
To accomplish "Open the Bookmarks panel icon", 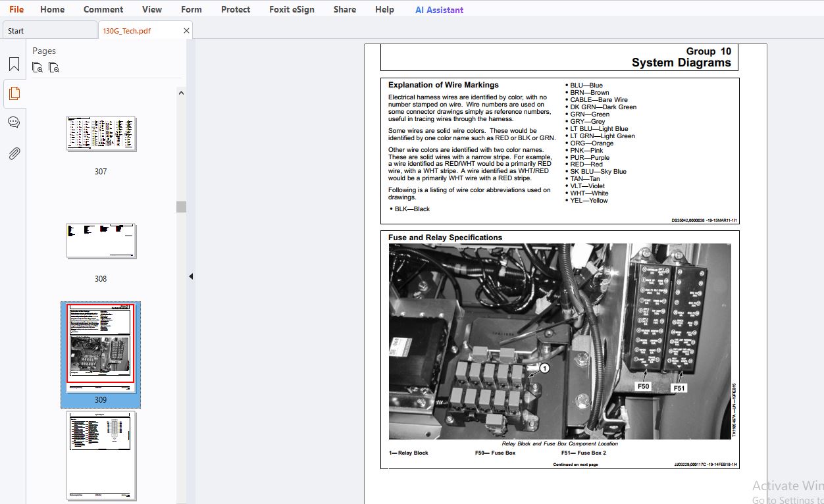I will pyautogui.click(x=14, y=64).
